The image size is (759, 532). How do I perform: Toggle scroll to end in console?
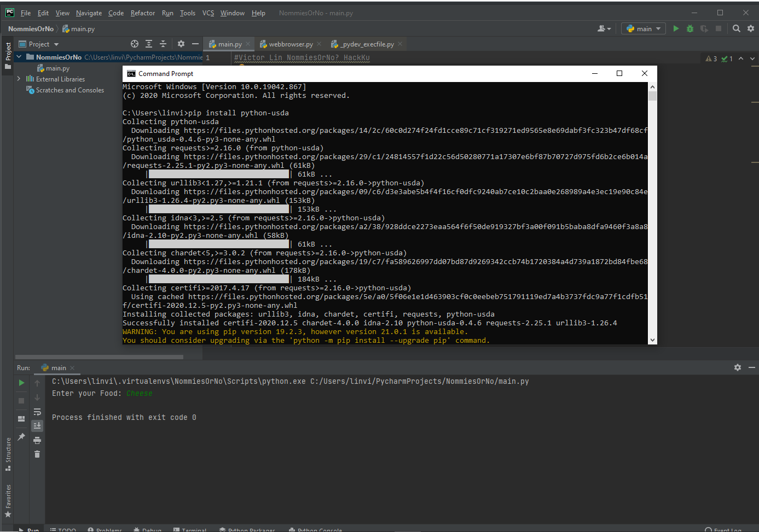pyautogui.click(x=37, y=425)
